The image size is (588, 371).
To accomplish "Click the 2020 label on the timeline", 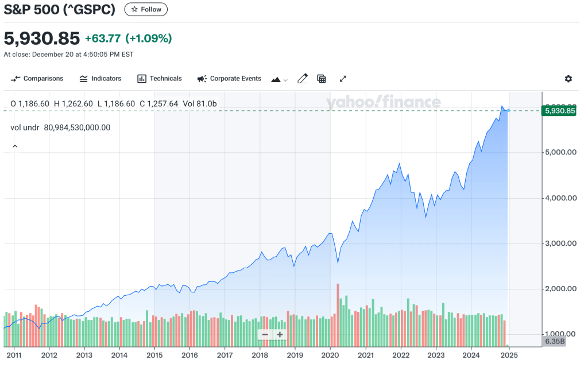I will tap(330, 355).
